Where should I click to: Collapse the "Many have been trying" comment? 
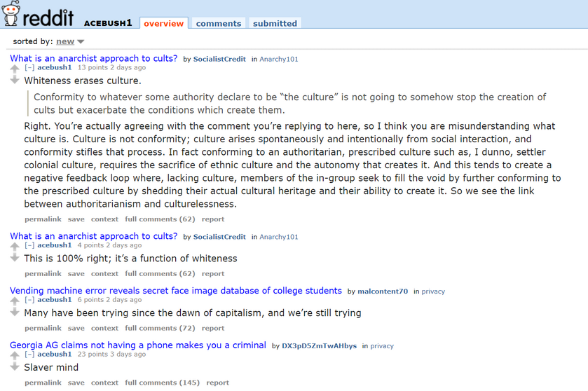pyautogui.click(x=29, y=300)
